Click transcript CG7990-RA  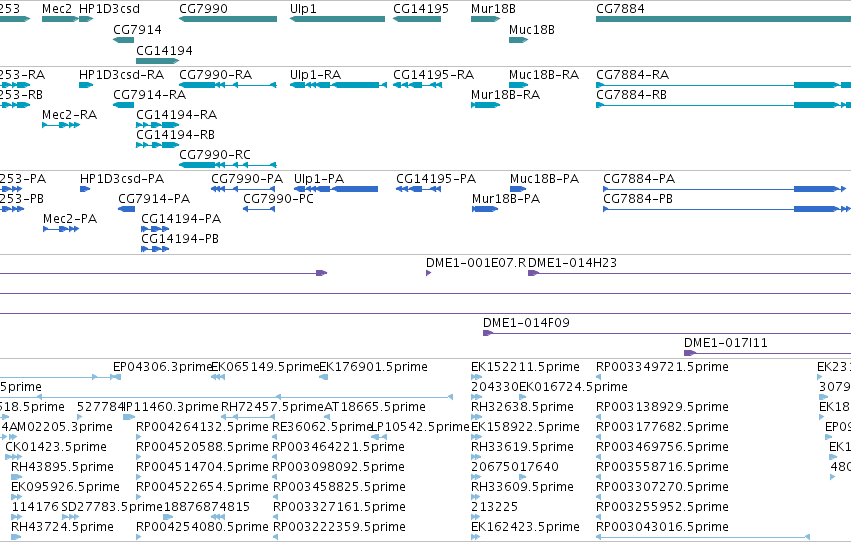pyautogui.click(x=215, y=74)
